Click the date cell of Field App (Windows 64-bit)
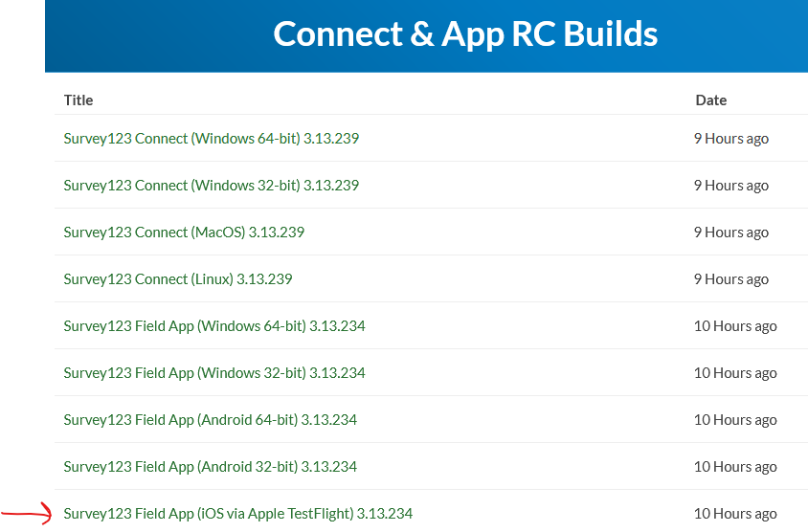808x532 pixels. (x=735, y=326)
